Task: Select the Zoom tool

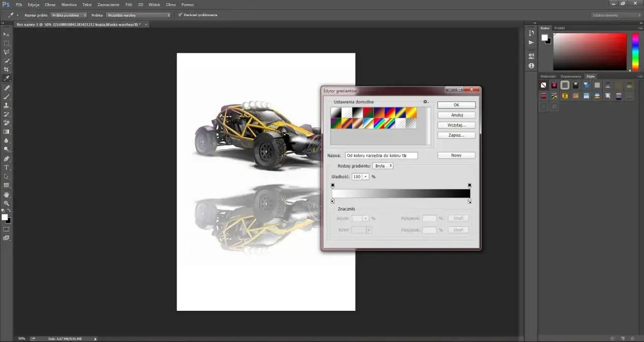Action: click(7, 203)
